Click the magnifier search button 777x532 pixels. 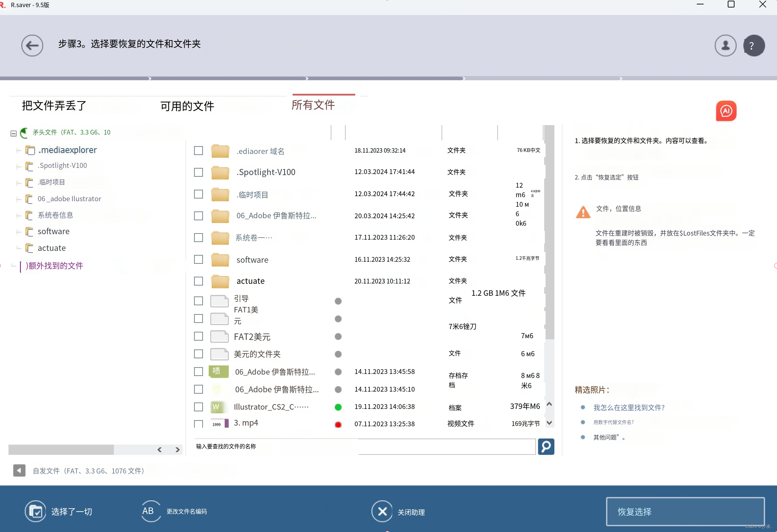[x=546, y=446]
